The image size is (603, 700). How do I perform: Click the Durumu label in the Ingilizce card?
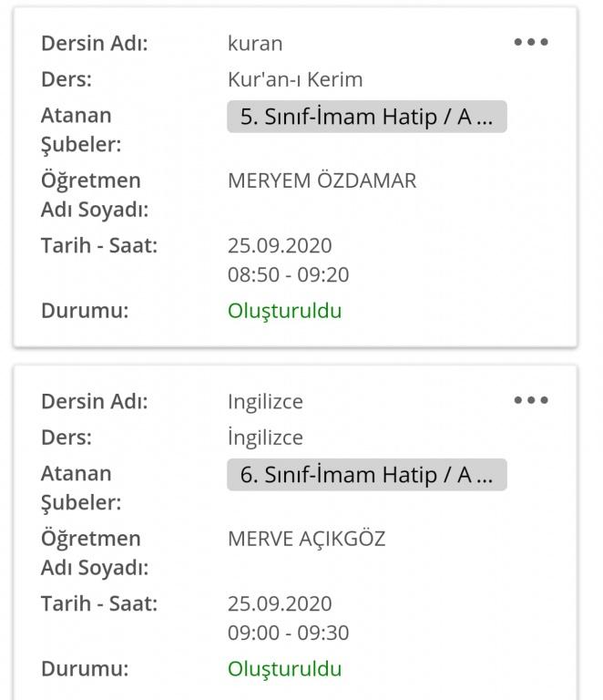point(85,669)
